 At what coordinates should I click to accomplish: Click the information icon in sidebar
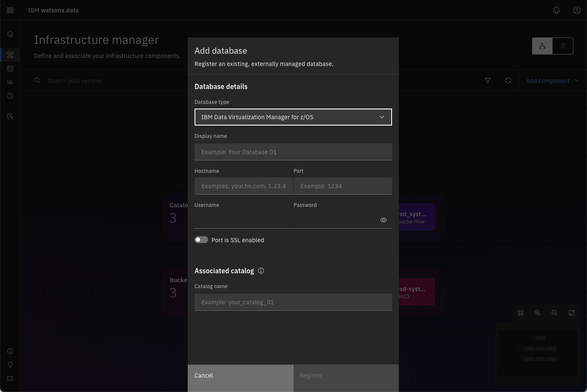click(x=10, y=351)
